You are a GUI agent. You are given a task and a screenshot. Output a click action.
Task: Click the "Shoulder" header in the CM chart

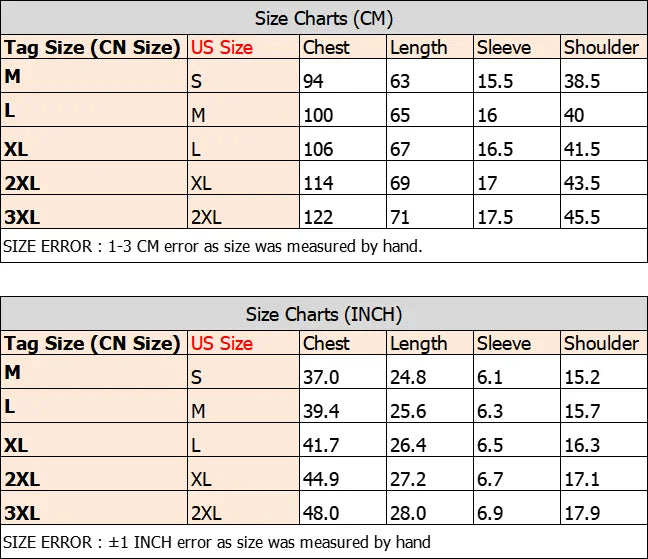click(x=601, y=47)
